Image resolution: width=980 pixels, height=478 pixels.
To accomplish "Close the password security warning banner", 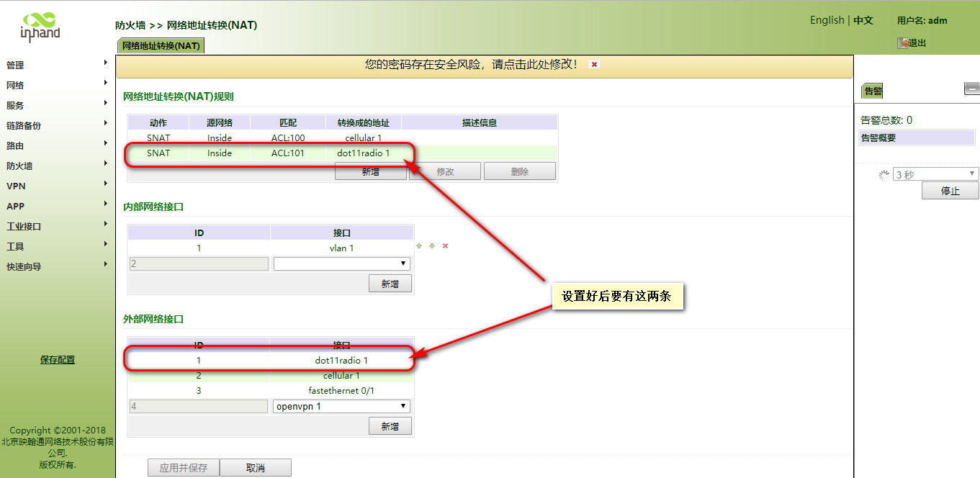I will point(594,65).
